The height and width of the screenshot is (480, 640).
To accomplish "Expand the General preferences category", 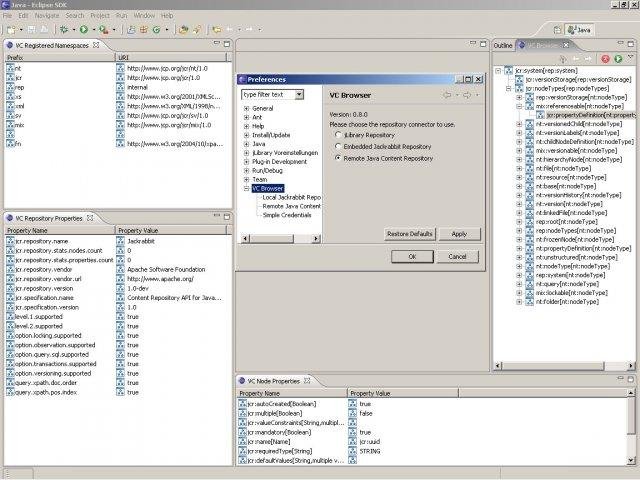I will tap(246, 107).
